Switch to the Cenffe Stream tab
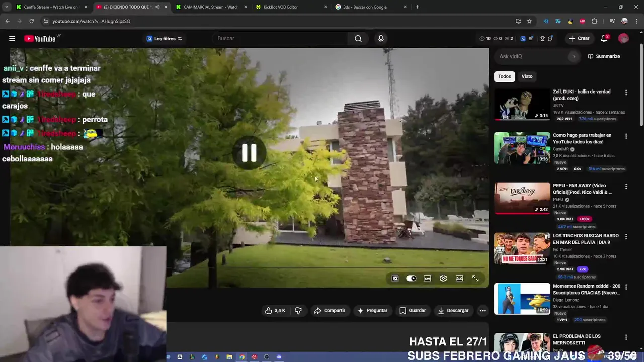The height and width of the screenshot is (362, 644). 51,7
